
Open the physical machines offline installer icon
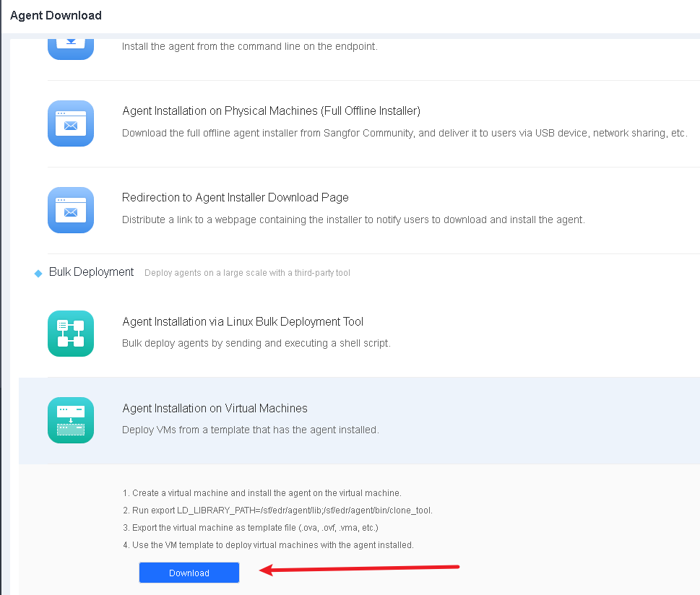71,123
